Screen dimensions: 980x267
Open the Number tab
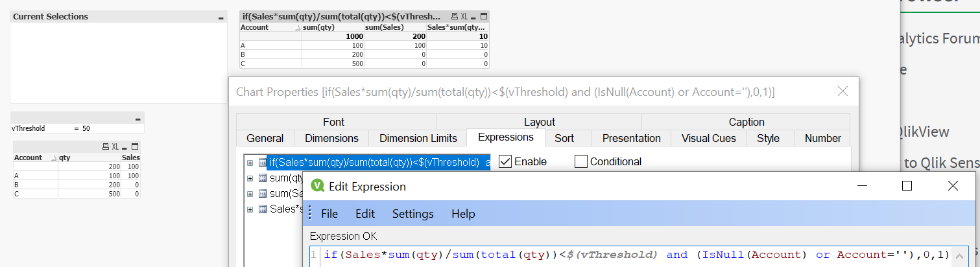822,138
